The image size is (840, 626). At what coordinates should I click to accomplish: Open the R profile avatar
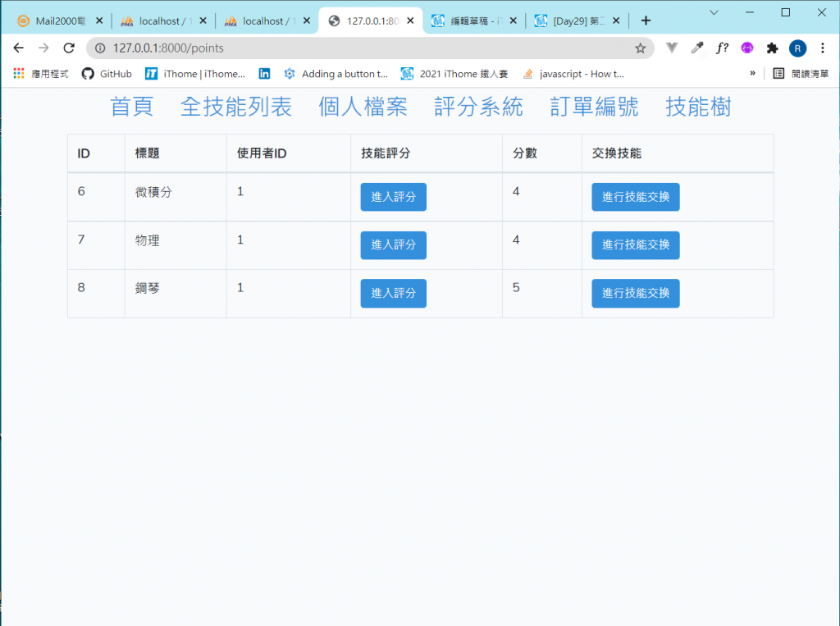click(x=797, y=48)
